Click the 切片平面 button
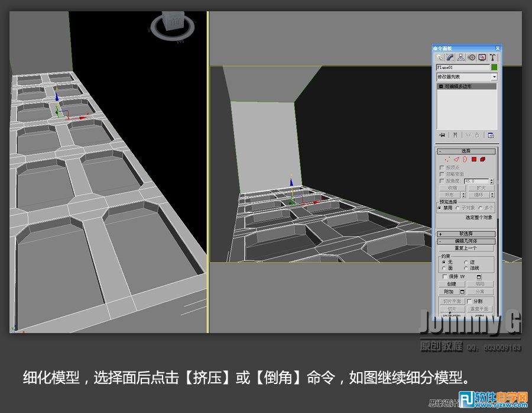This screenshot has width=532, height=413. (452, 301)
